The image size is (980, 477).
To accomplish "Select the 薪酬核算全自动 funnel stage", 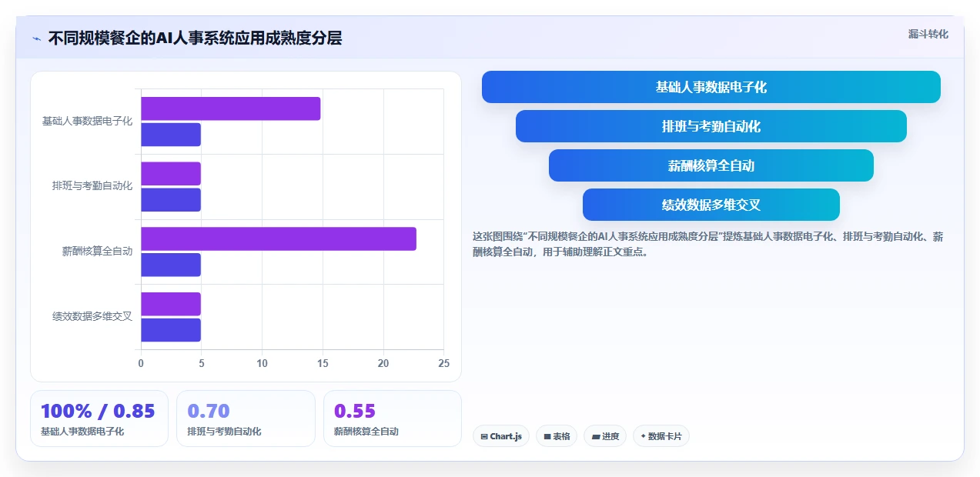I will (x=711, y=165).
